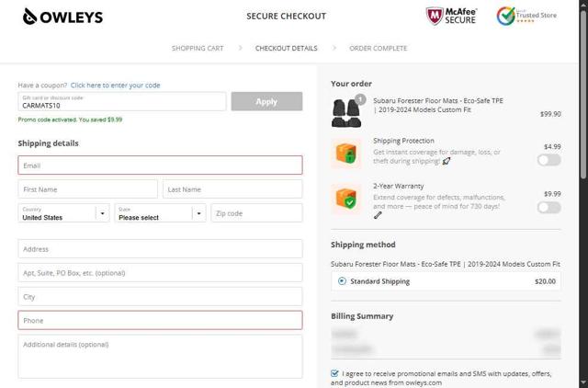The image size is (588, 388).
Task: Open the Country dropdown
Action: tap(63, 213)
